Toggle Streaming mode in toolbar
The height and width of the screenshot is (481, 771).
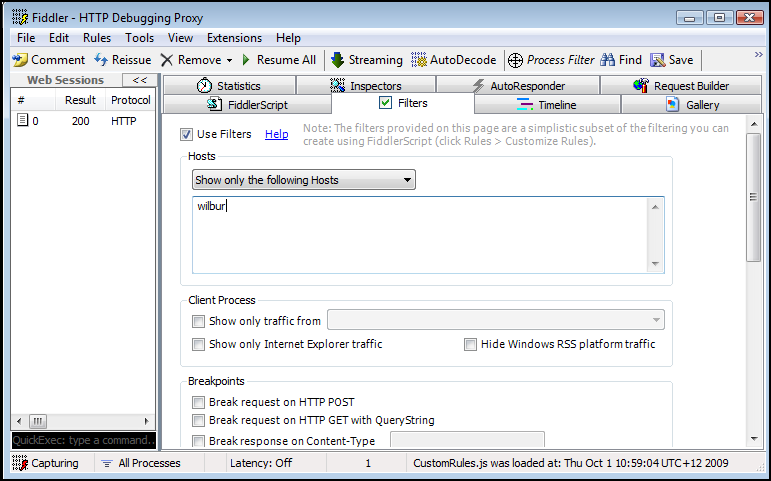coord(366,60)
